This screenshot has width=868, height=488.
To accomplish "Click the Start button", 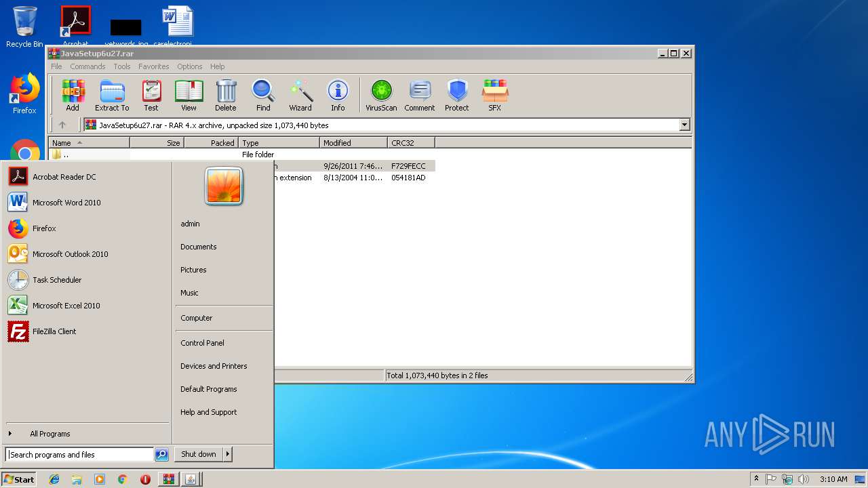I will click(x=19, y=479).
